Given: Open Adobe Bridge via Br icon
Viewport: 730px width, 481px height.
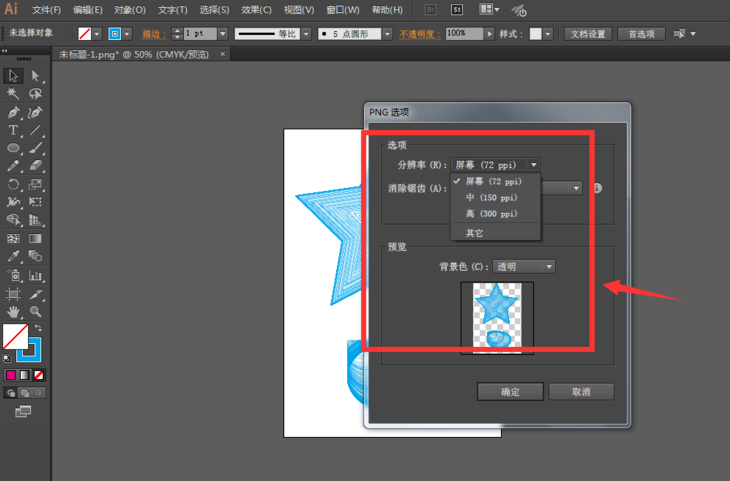Looking at the screenshot, I should tap(431, 10).
